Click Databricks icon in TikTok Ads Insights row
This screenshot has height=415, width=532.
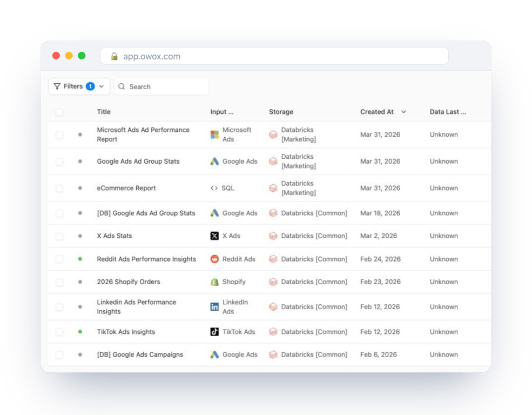273,332
